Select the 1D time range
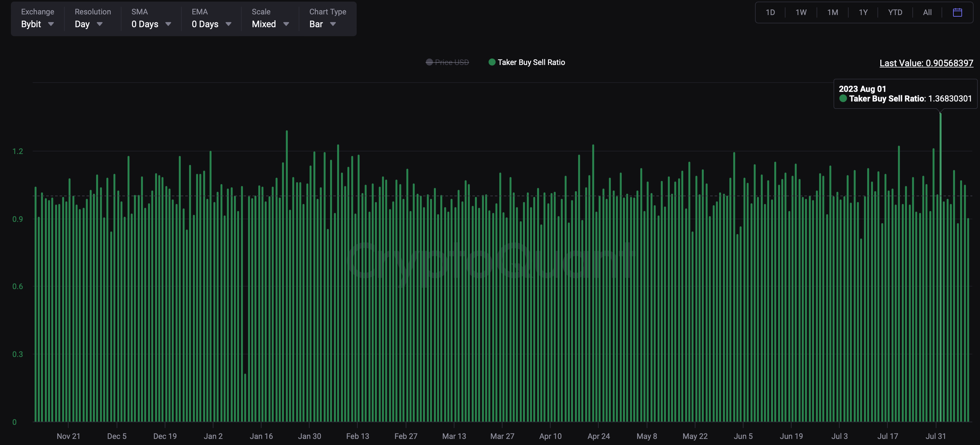 770,12
